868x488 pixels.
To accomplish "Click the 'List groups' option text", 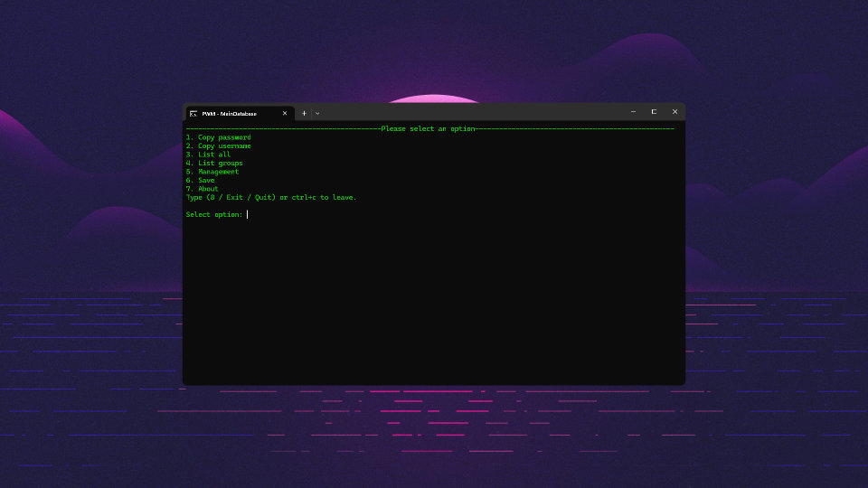I will [214, 164].
